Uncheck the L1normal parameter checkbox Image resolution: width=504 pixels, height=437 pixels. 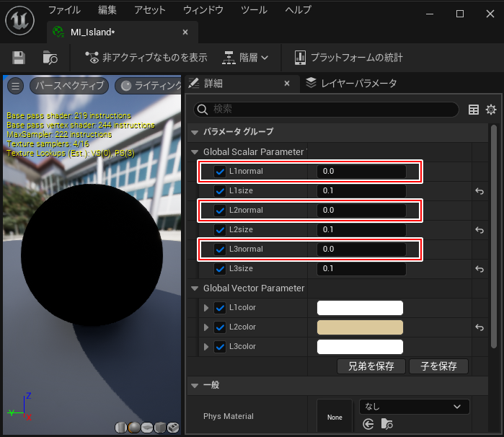tap(220, 172)
